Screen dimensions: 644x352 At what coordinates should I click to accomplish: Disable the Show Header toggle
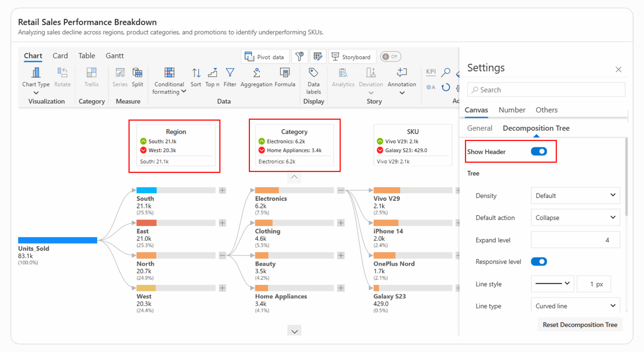(539, 151)
